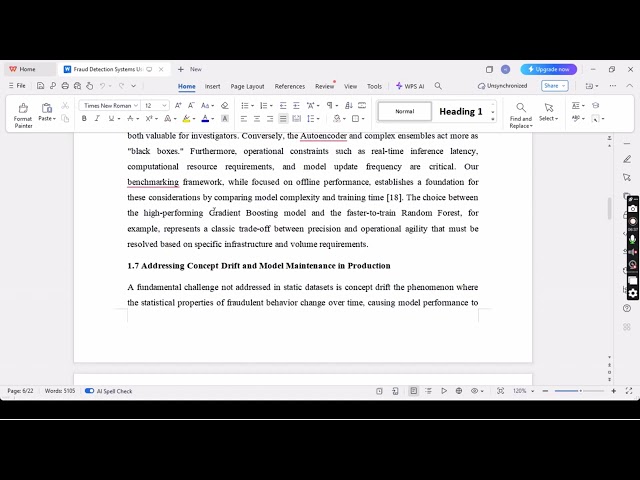Click the fullscreen icon in status bar
Viewport: 640px width, 480px height.
(629, 391)
